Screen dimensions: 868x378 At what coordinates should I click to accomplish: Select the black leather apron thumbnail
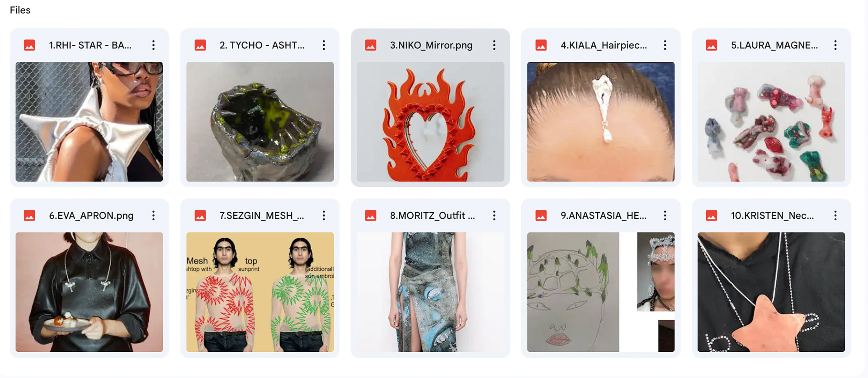89,292
